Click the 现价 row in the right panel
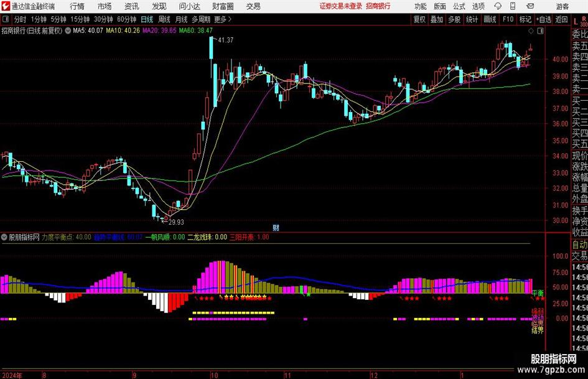588x379 pixels. point(580,156)
